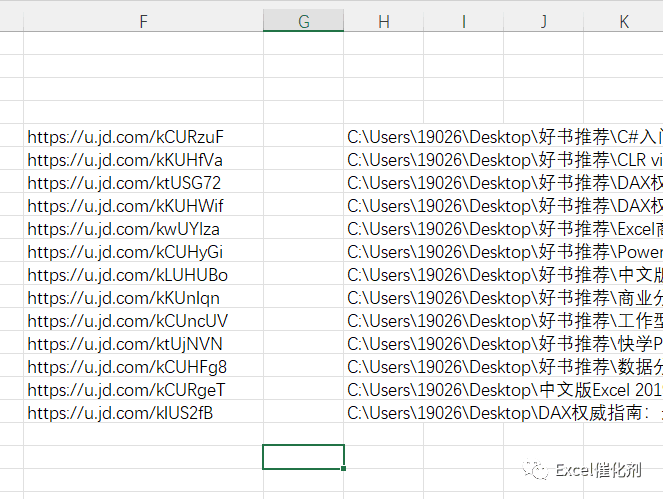Select column K header
This screenshot has width=663, height=499.
623,21
